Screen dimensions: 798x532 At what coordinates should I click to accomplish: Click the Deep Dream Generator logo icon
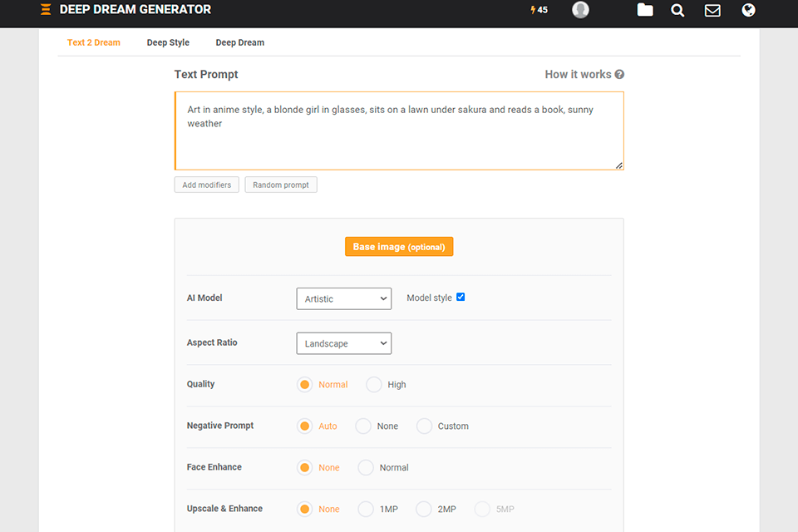coord(46,10)
